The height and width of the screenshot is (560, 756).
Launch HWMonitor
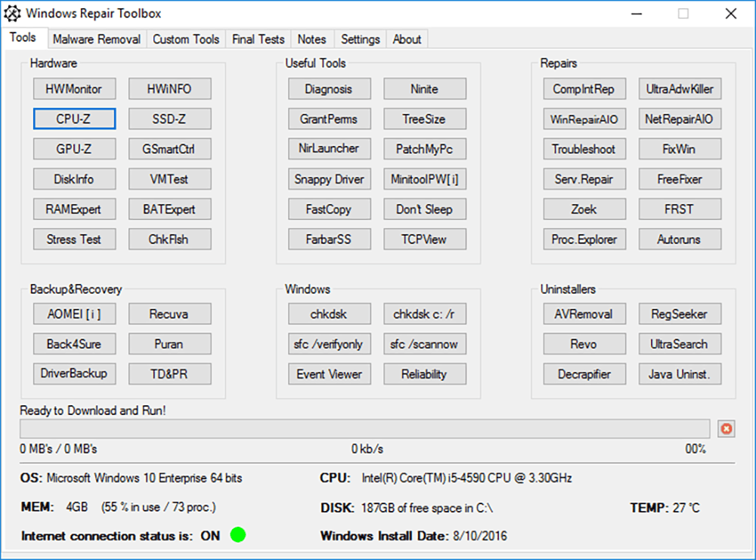[x=74, y=88]
